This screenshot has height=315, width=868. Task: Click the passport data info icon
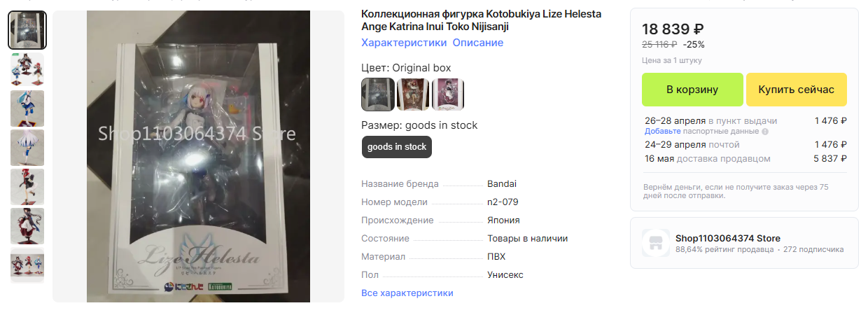pyautogui.click(x=765, y=131)
